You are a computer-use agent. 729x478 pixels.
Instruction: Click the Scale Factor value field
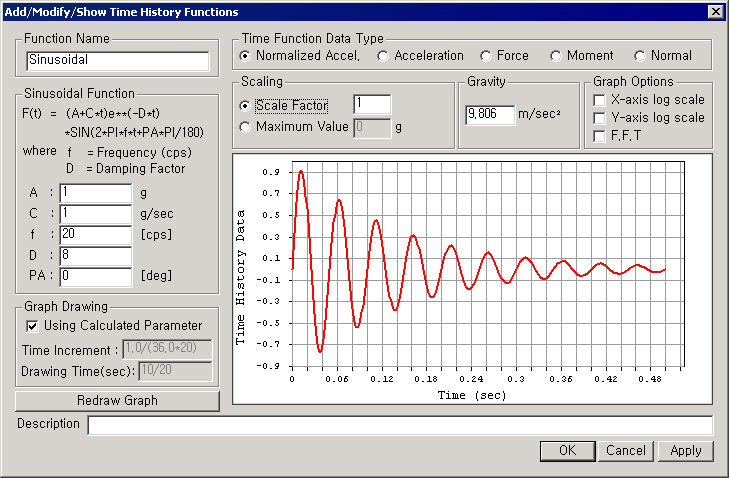372,104
